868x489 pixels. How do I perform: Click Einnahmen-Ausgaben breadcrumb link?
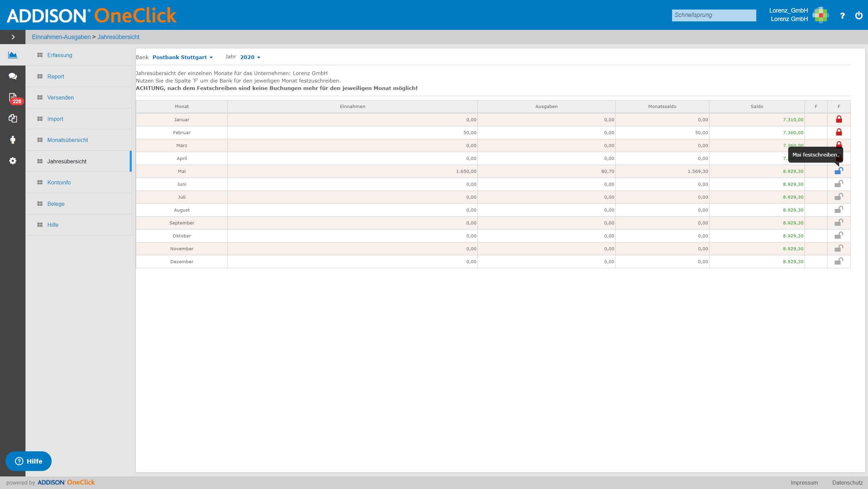click(x=61, y=37)
